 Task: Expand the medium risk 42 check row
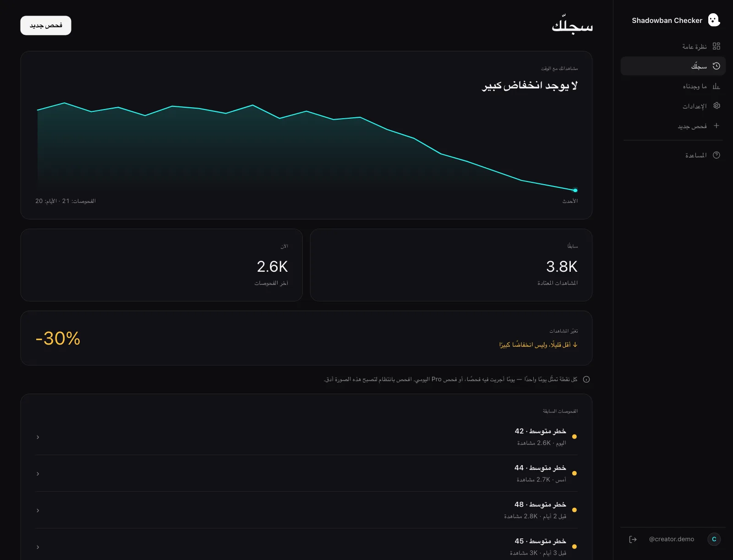tap(306, 437)
